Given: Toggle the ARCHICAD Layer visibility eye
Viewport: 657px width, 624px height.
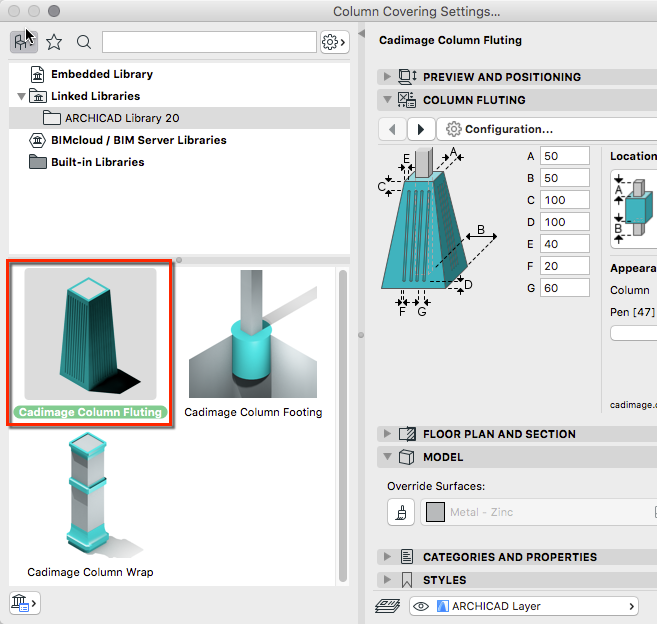Looking at the screenshot, I should coord(421,606).
